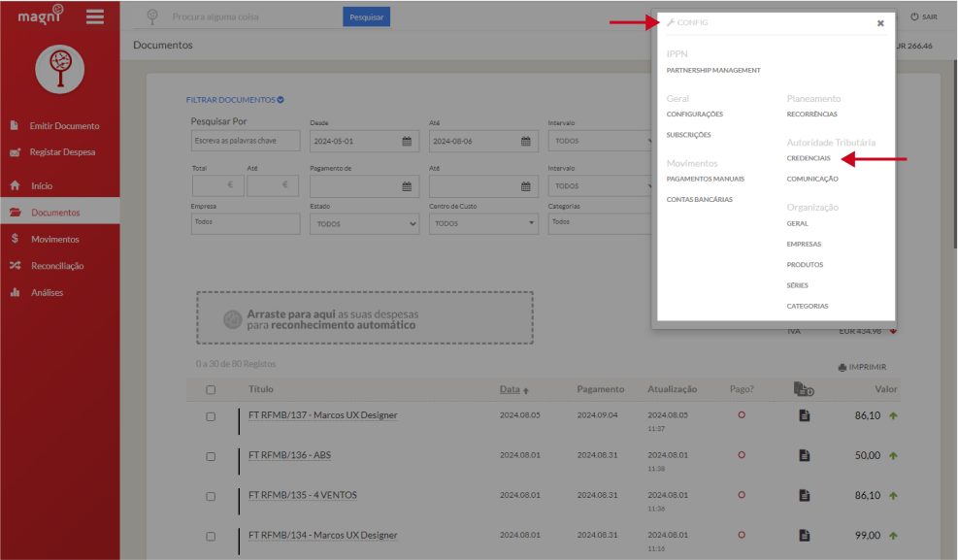Check the select-all checkbox in table header

coord(211,389)
